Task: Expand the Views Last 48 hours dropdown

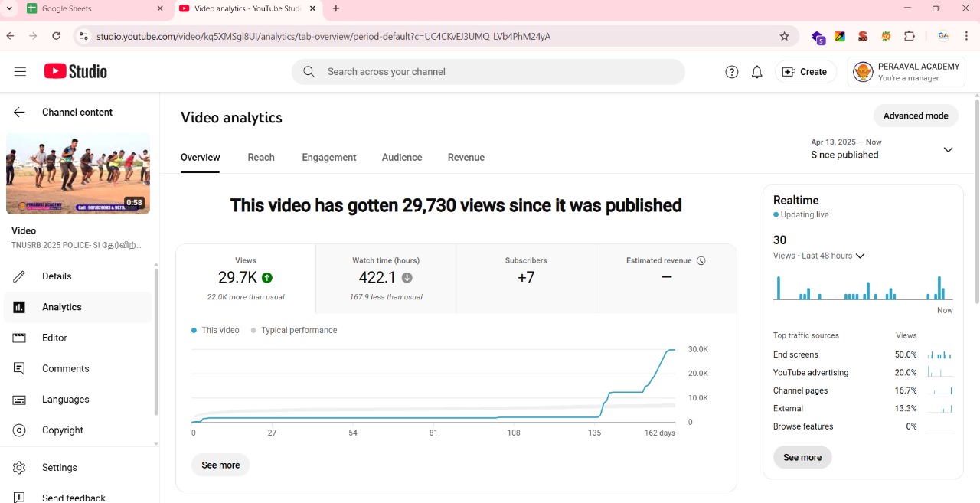Action: (x=860, y=256)
